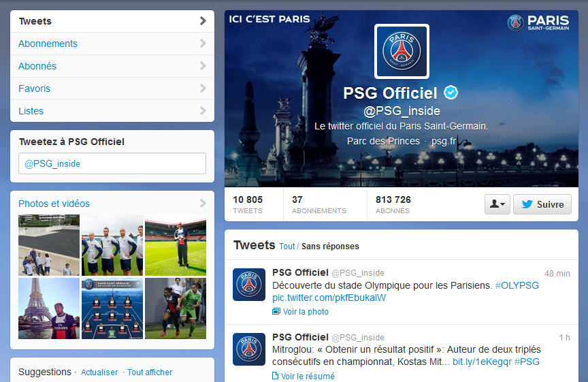The image size is (588, 382).
Task: Click the PSG Officiel profile avatar logo
Action: 402,51
